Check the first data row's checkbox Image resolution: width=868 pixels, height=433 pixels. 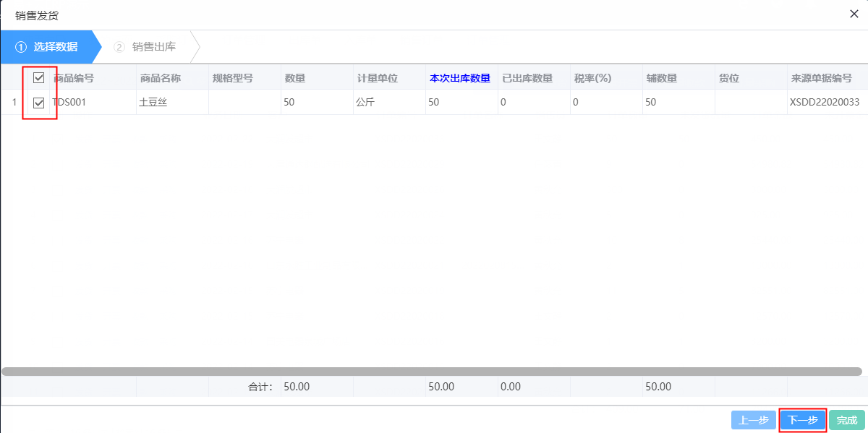click(x=39, y=101)
